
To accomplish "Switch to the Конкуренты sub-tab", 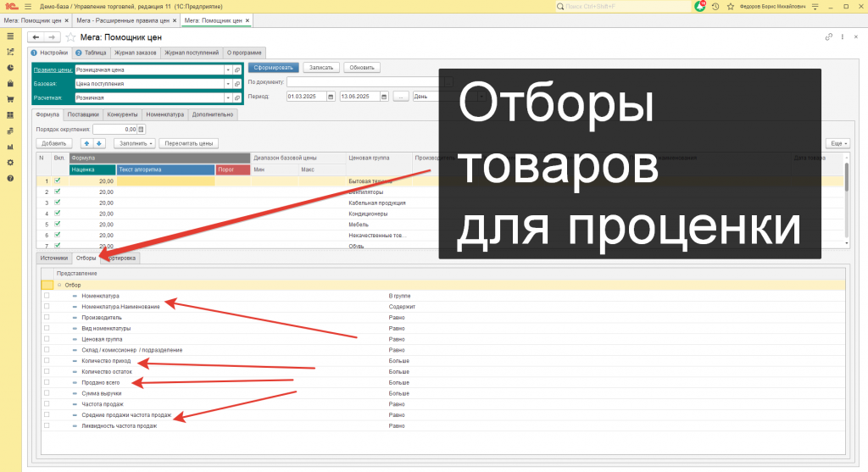I will pos(122,114).
